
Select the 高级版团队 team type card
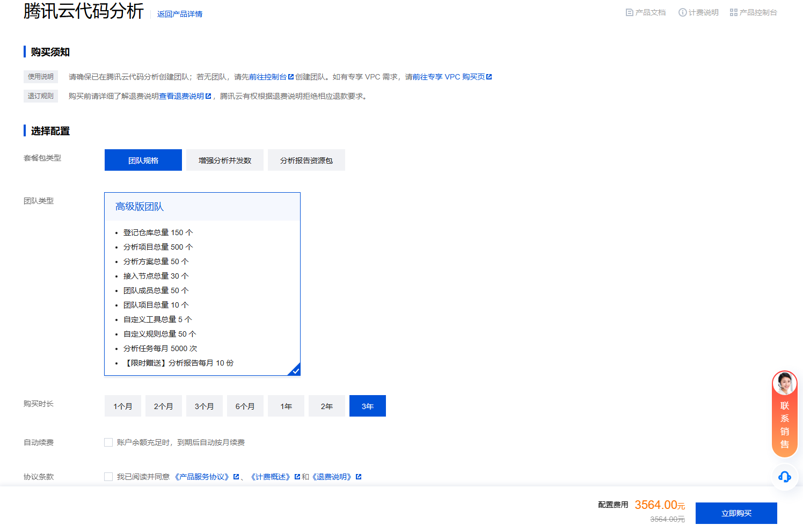(202, 283)
